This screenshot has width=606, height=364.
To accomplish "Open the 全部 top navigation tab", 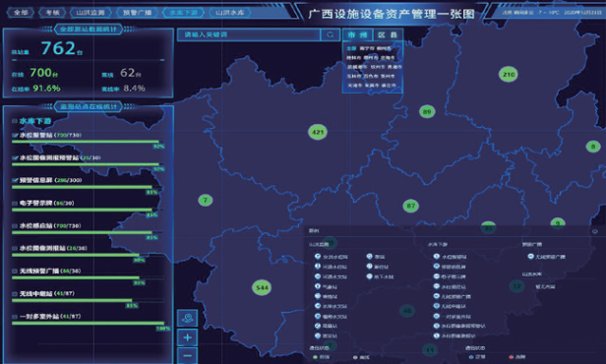I will tap(21, 13).
